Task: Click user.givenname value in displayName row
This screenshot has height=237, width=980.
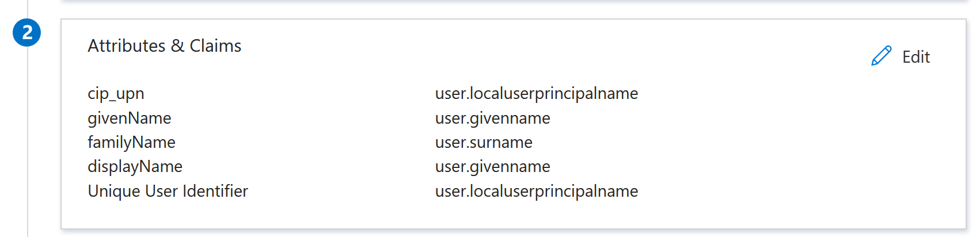Action: pos(492,166)
